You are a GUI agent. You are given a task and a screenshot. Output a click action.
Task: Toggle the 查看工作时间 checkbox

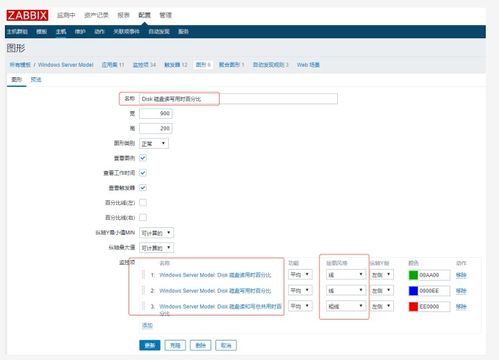pos(143,173)
